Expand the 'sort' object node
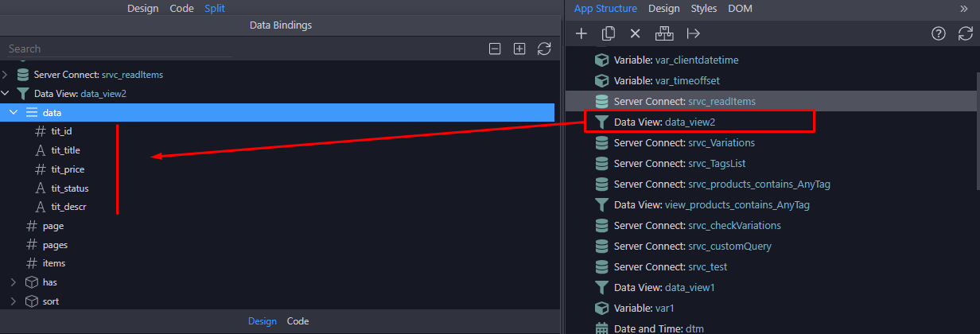Viewport: 980px width, 334px height. pyautogui.click(x=14, y=301)
